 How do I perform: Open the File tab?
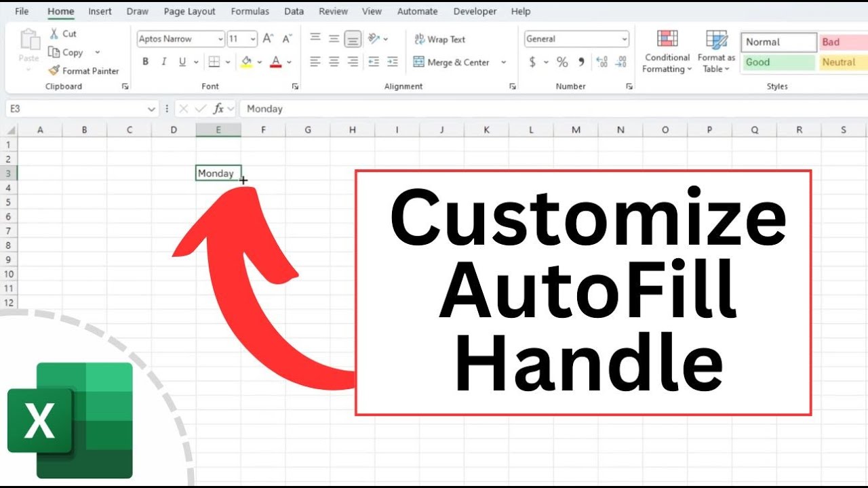22,12
